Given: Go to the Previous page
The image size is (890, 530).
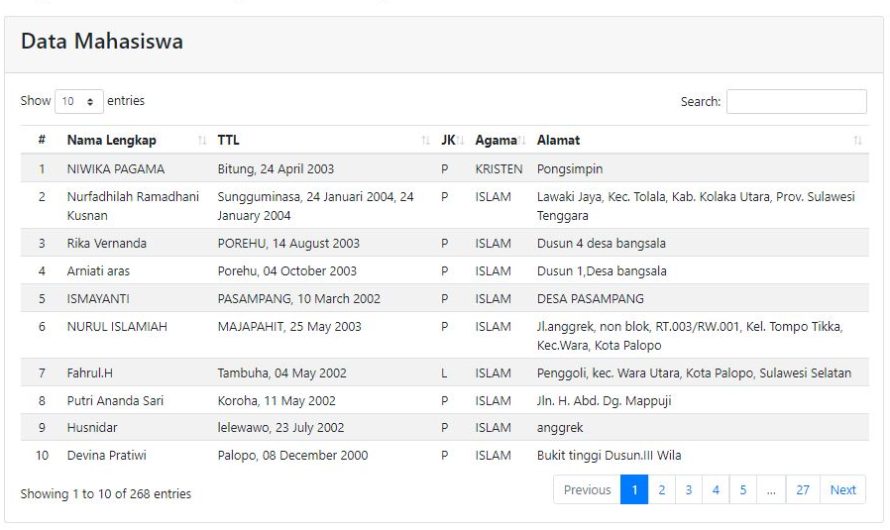Looking at the screenshot, I should click(x=587, y=490).
